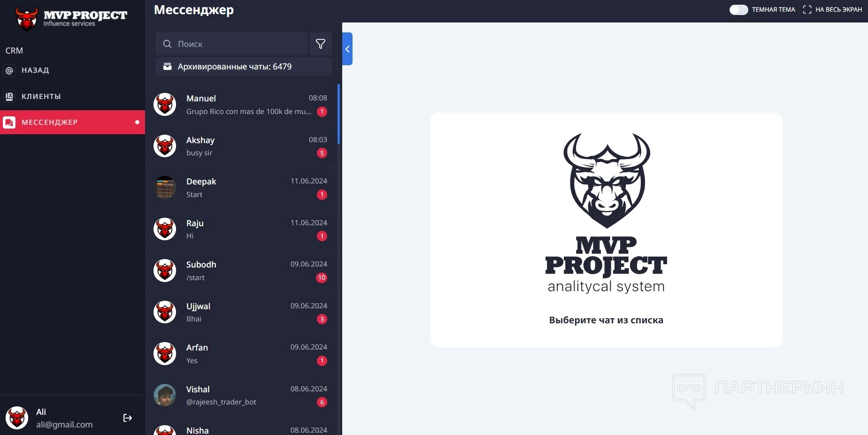The width and height of the screenshot is (868, 435).
Task: Click Subodh's avatar
Action: (165, 271)
